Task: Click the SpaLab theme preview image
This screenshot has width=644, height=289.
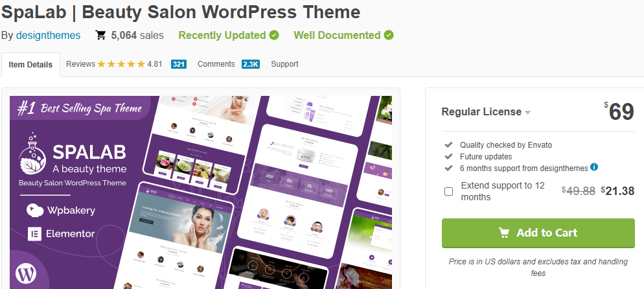Action: coord(201,192)
